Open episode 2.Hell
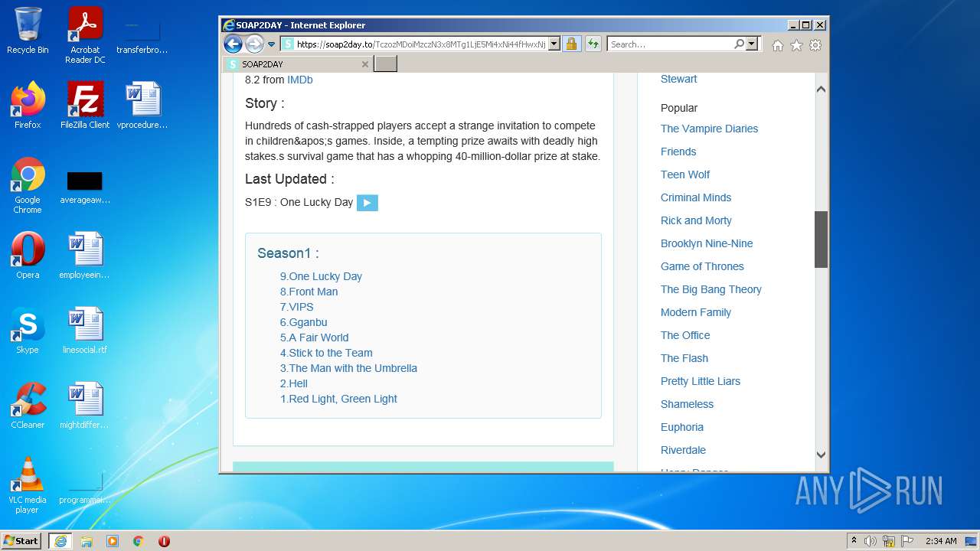Screen dimensions: 980x551 tap(294, 383)
